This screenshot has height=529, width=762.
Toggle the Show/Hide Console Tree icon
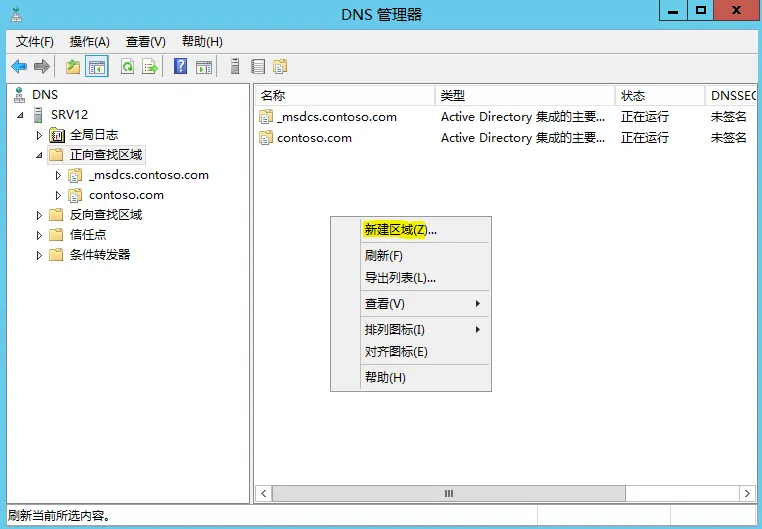click(x=97, y=67)
